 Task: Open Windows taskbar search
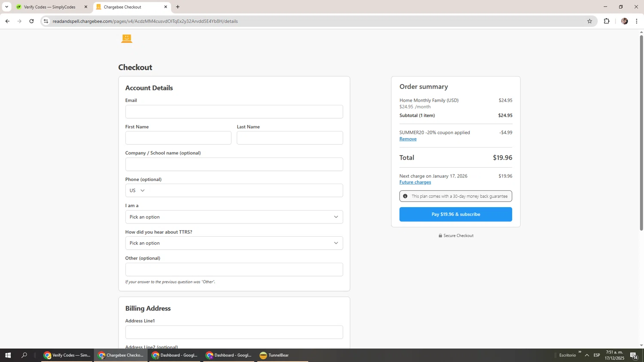(24, 355)
